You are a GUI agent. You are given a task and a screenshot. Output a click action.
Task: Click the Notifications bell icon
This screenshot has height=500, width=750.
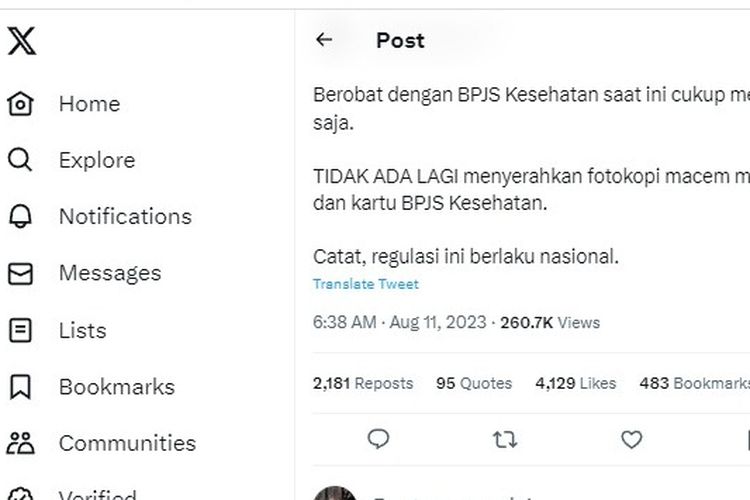pos(21,217)
